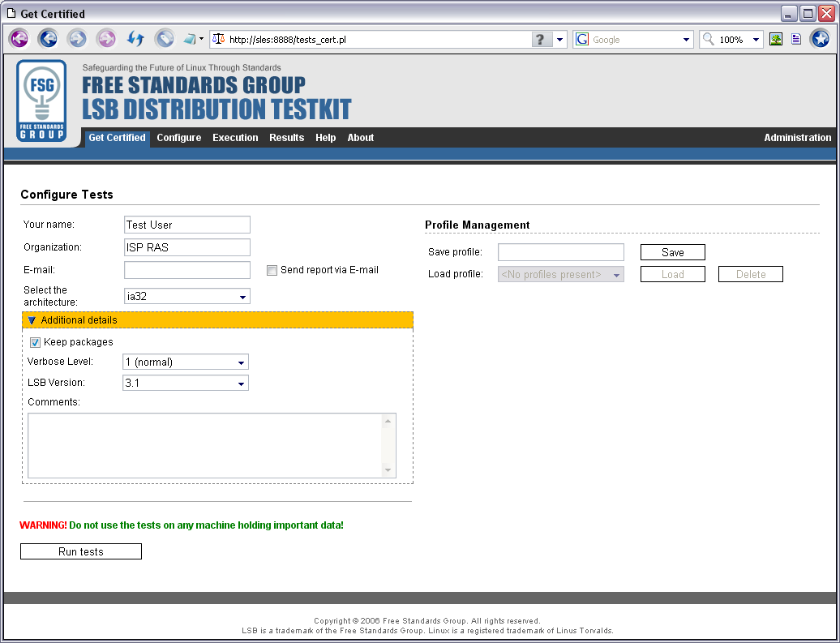The height and width of the screenshot is (643, 840).
Task: Toggle images with the picture icon
Action: click(x=776, y=39)
